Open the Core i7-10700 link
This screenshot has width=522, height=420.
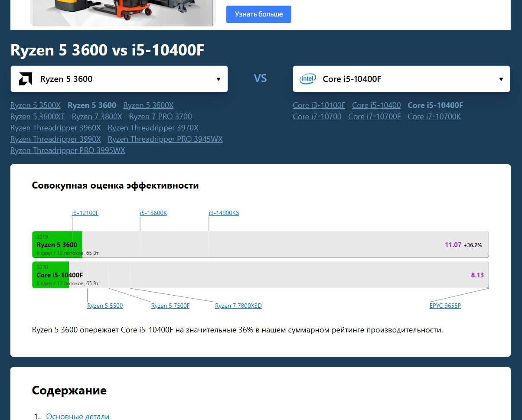pyautogui.click(x=317, y=117)
